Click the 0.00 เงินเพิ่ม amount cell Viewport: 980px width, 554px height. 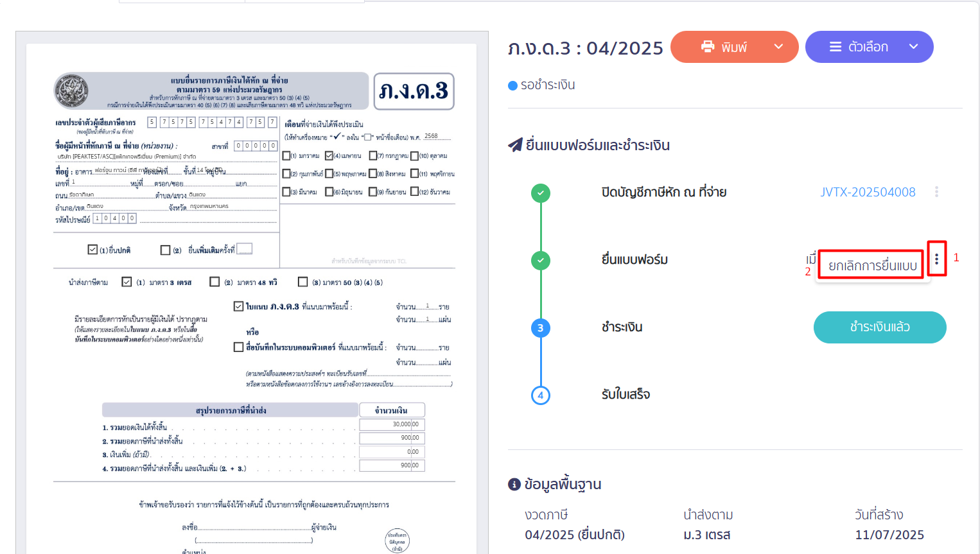click(392, 452)
